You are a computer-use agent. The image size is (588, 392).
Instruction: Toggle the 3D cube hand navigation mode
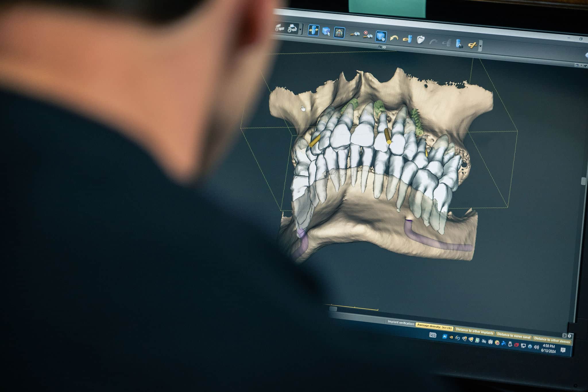click(x=381, y=36)
